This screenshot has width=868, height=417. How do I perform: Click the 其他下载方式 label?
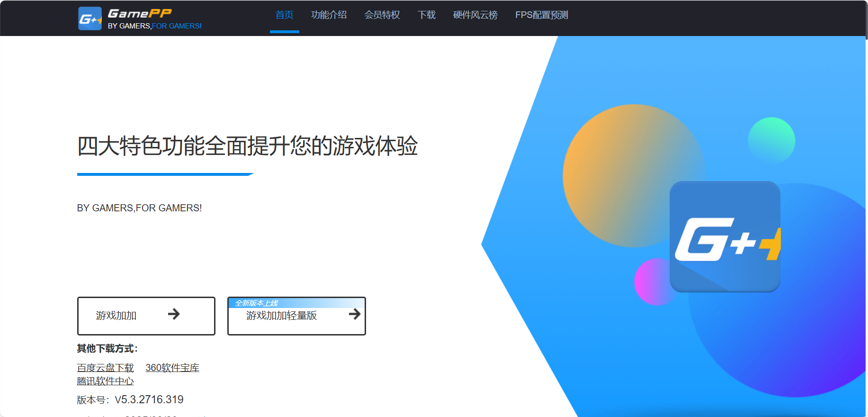[x=107, y=349]
